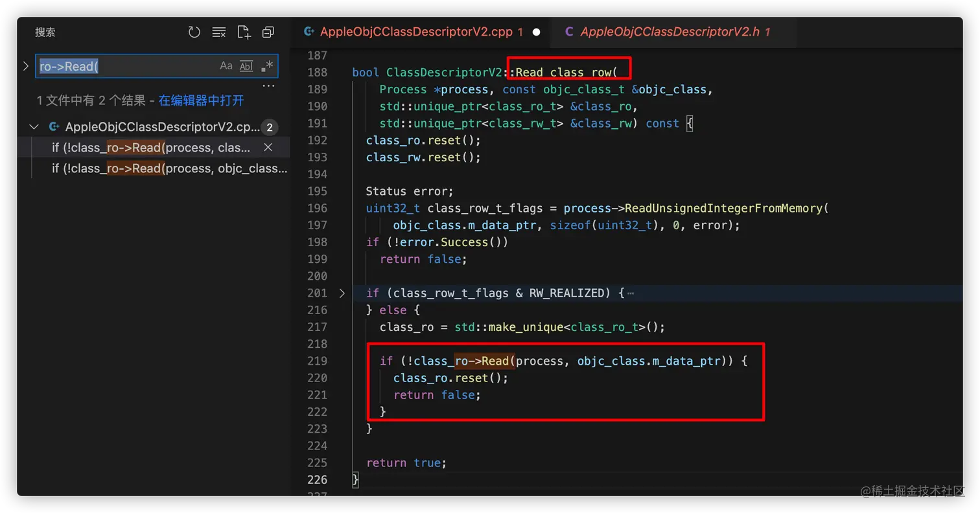
Task: Toggle regular expression search option
Action: coord(266,65)
